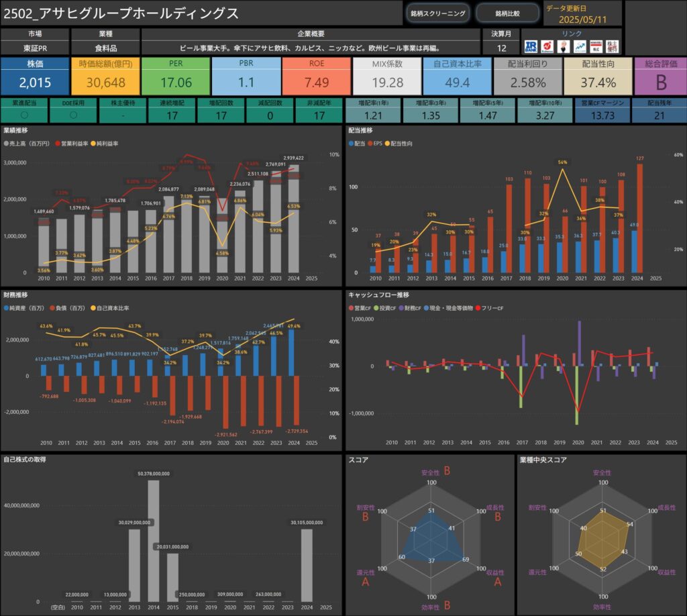This screenshot has width=687, height=616.
Task: Select the 配当性向 legend entry in 配当推移 chart
Action: tap(399, 144)
